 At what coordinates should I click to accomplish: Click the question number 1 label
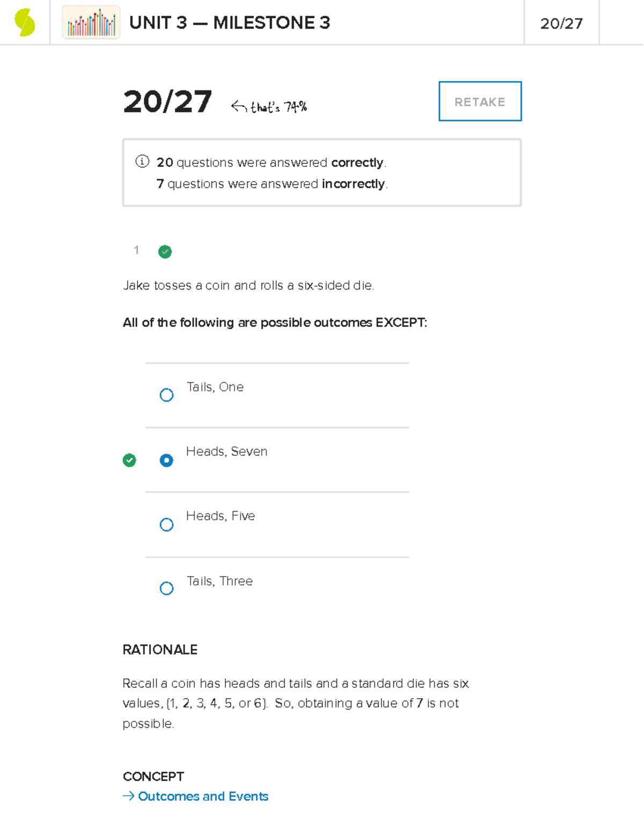[x=136, y=250]
